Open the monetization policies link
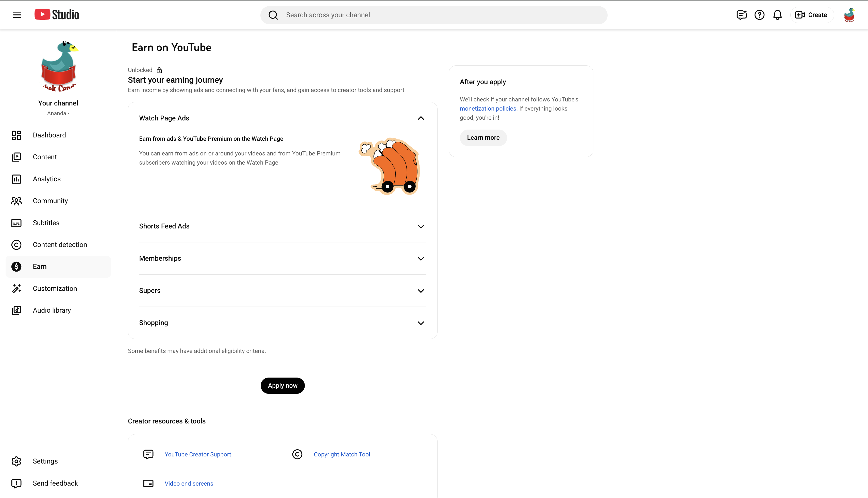 point(488,109)
